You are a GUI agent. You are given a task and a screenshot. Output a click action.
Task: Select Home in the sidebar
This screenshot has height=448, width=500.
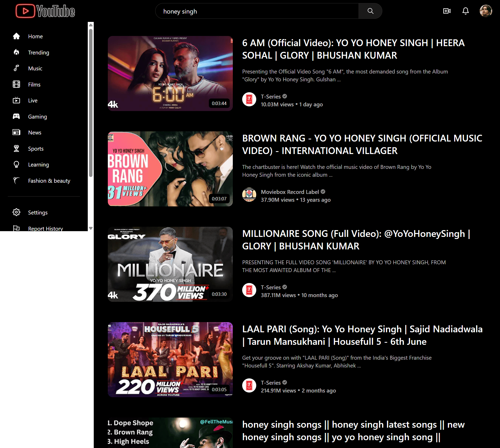35,36
